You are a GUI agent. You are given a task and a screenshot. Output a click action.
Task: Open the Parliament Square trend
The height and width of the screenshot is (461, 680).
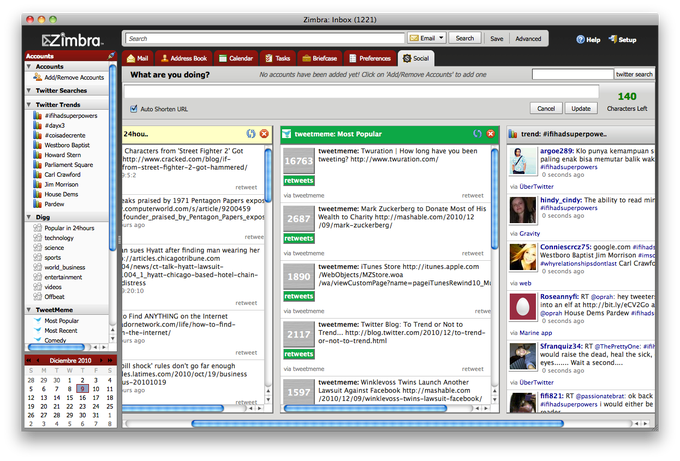point(69,165)
